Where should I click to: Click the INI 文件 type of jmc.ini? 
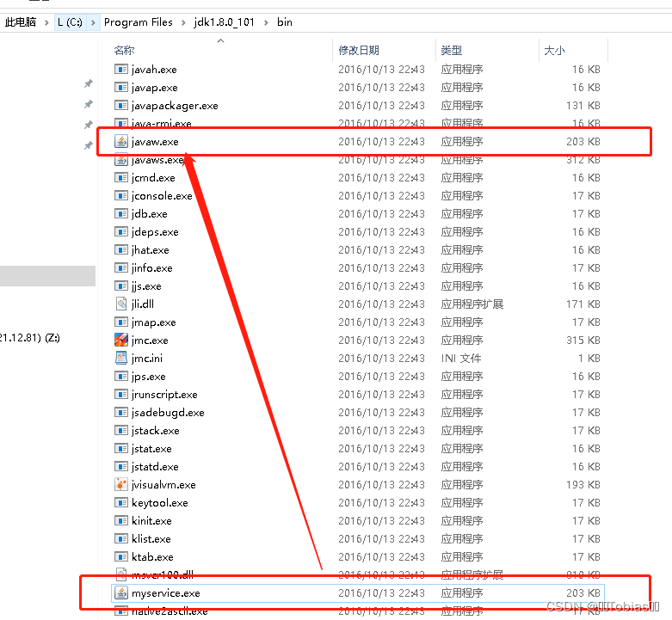(x=461, y=358)
